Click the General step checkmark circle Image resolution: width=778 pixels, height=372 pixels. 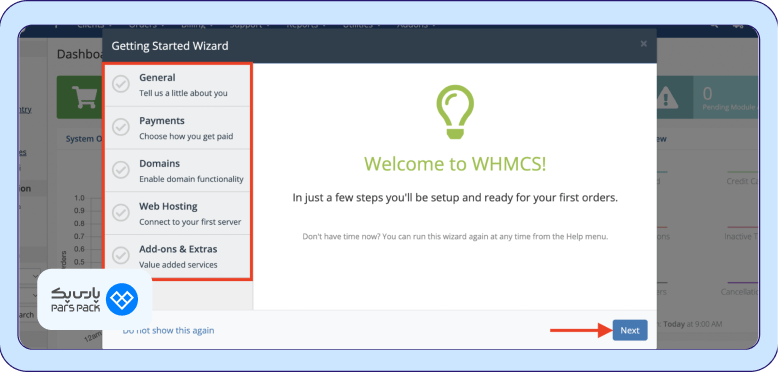[121, 84]
